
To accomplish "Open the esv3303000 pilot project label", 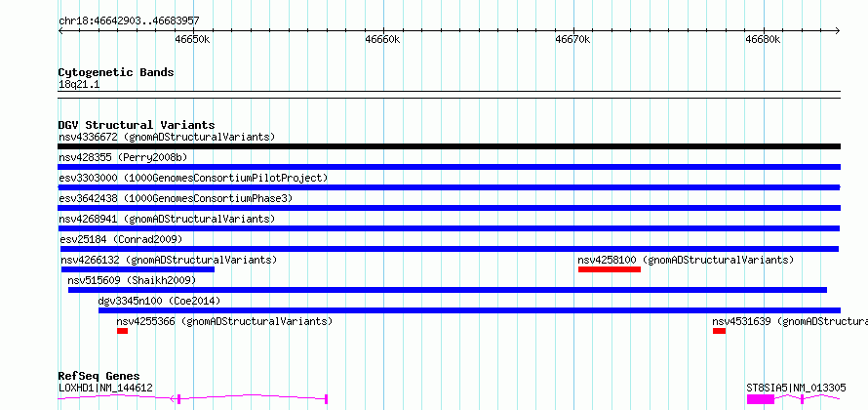I will [193, 178].
